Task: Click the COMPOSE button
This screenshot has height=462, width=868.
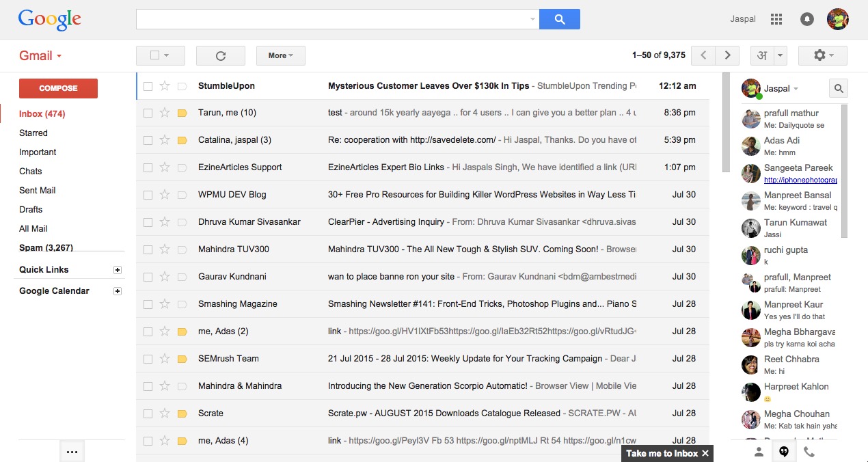Action: point(58,88)
